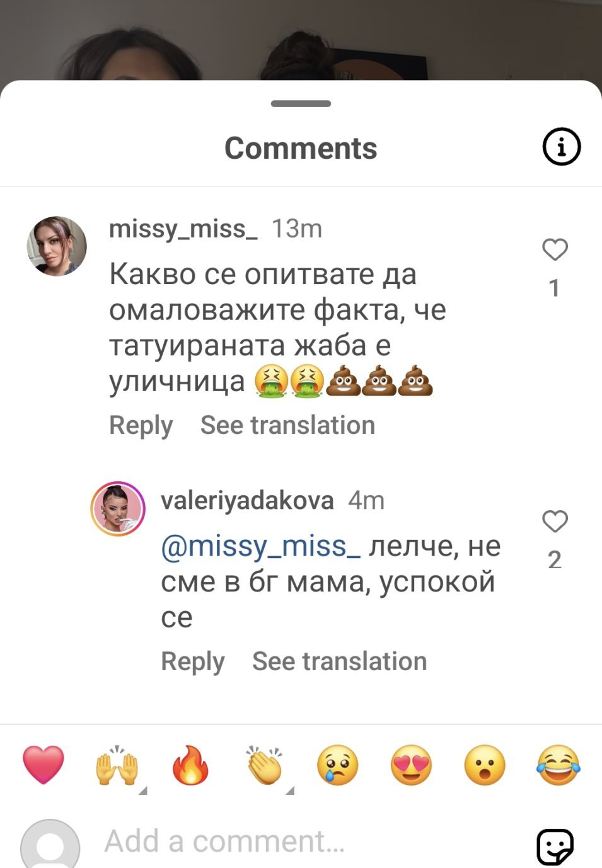Open valeriyadakova's story avatar
602x868 pixels.
tap(118, 509)
